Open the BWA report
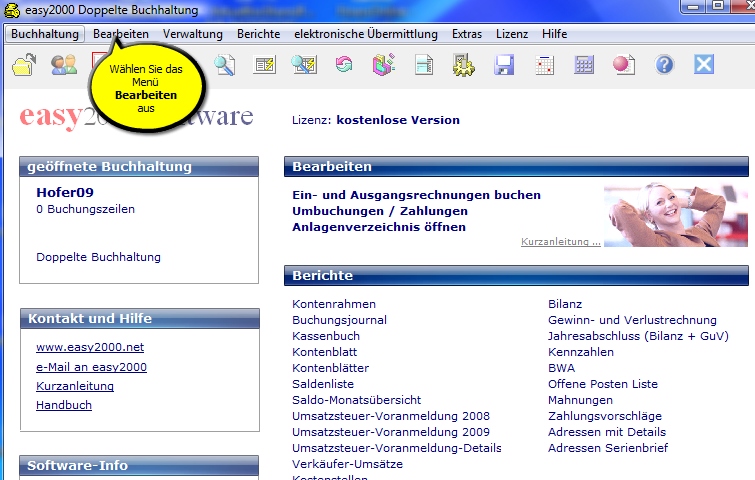Viewport: 755px width, 480px height. click(x=561, y=368)
